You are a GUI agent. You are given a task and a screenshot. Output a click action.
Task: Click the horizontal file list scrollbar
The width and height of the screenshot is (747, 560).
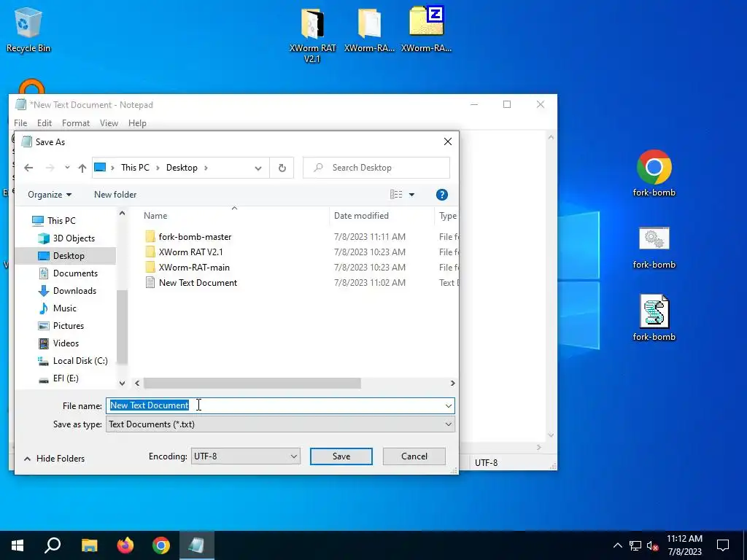(x=252, y=384)
